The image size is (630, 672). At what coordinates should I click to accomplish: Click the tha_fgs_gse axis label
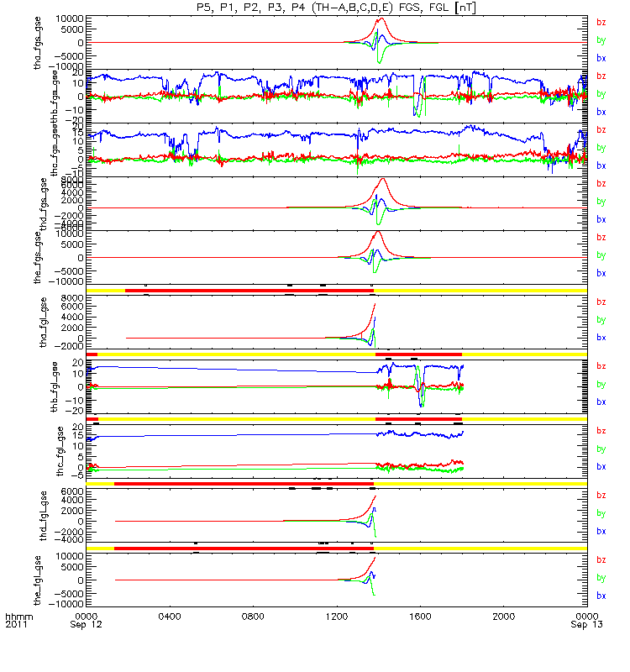38,43
